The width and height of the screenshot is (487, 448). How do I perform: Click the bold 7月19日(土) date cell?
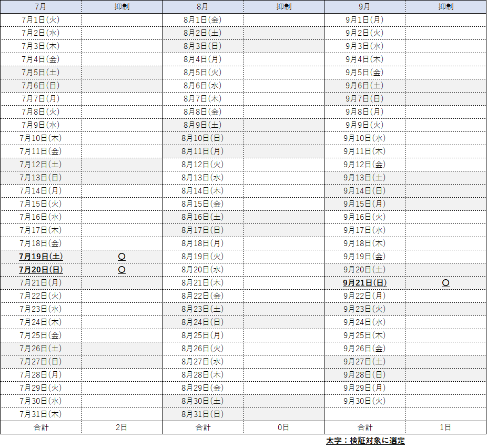pyautogui.click(x=40, y=257)
